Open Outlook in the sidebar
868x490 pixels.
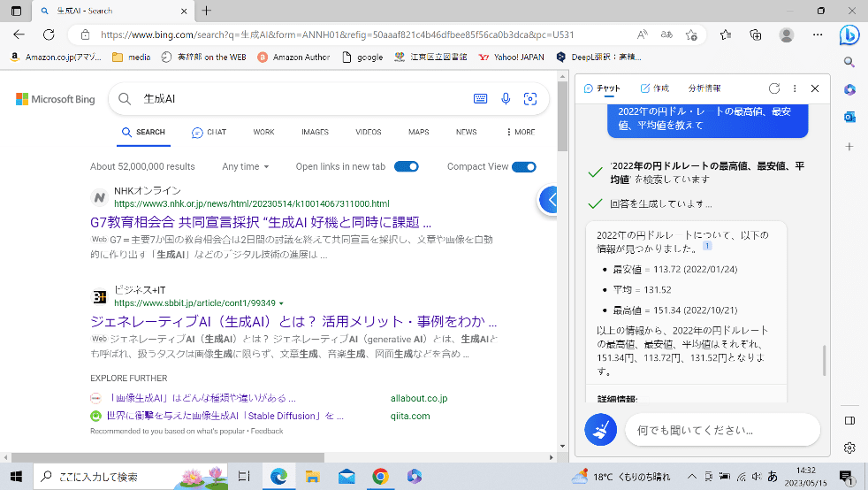tap(849, 117)
